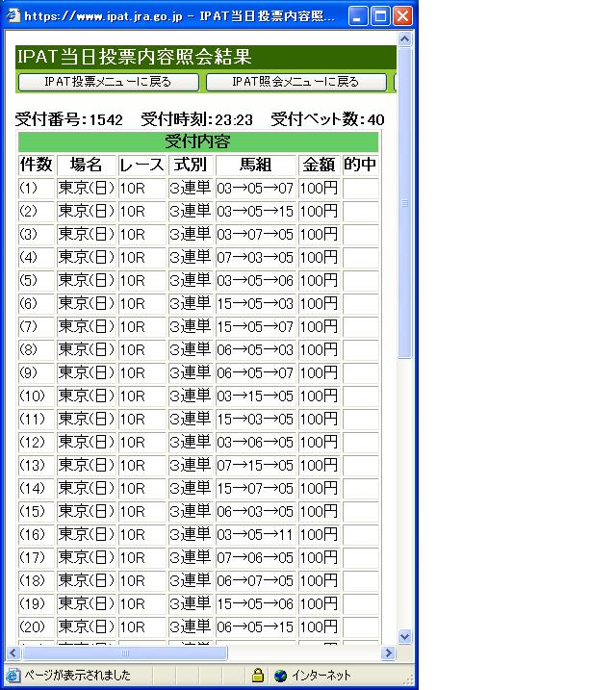Click row number (1) cell
Viewport: 616px width, 690px height.
pyautogui.click(x=37, y=189)
